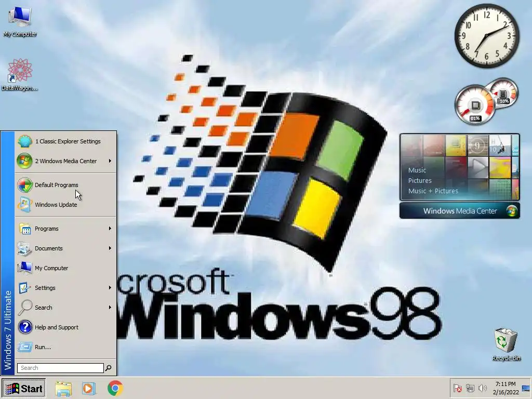
Task: Expand the Search submenu arrow
Action: (110, 308)
